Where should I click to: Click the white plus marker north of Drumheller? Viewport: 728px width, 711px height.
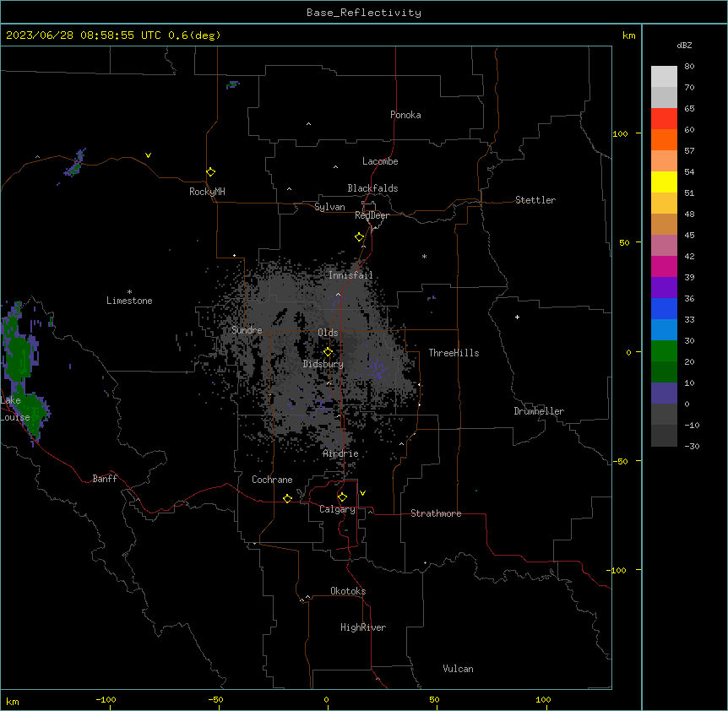517,317
